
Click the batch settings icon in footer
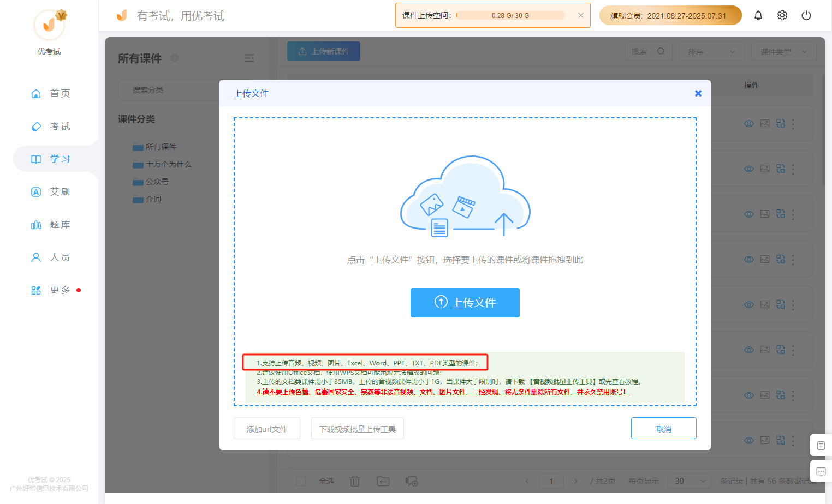tap(412, 481)
